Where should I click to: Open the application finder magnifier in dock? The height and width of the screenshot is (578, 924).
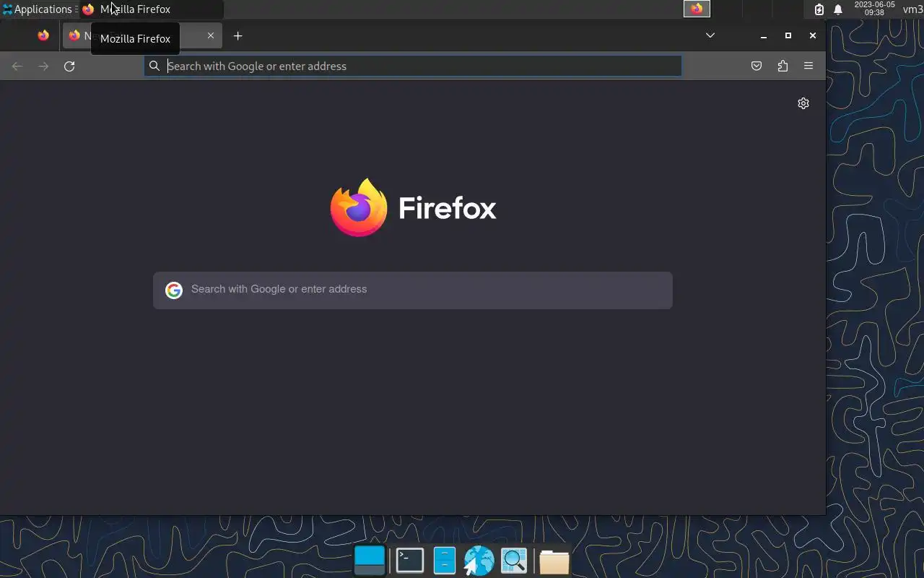pyautogui.click(x=514, y=561)
